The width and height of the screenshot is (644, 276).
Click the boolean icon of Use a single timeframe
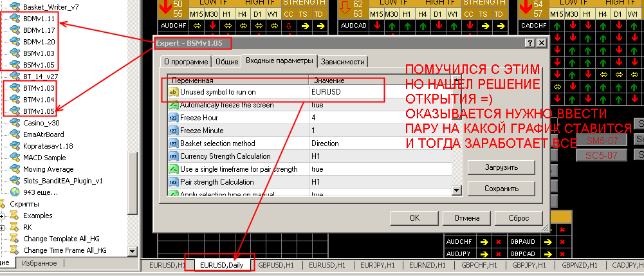pos(173,169)
